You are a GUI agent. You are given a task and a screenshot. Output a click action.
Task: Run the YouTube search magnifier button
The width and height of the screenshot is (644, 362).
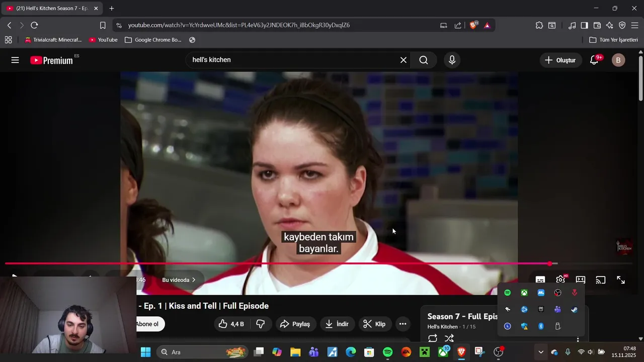point(424,60)
